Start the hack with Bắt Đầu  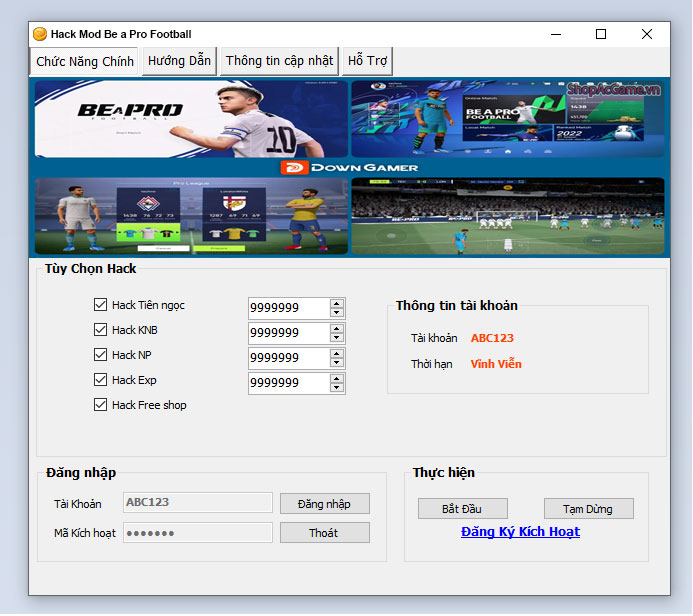click(463, 509)
